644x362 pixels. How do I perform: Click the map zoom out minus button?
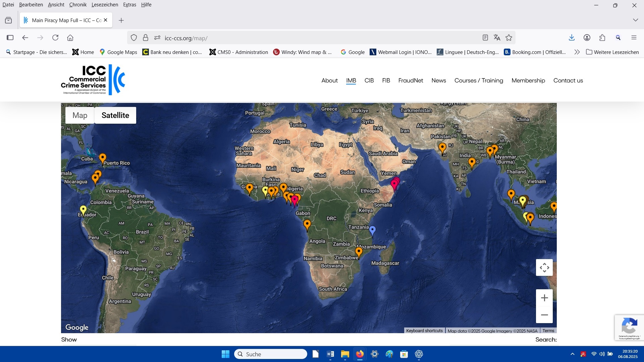(544, 315)
